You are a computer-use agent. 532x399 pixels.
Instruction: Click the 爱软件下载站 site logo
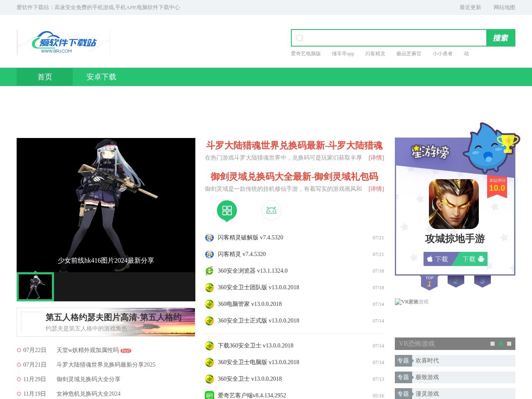pyautogui.click(x=64, y=42)
